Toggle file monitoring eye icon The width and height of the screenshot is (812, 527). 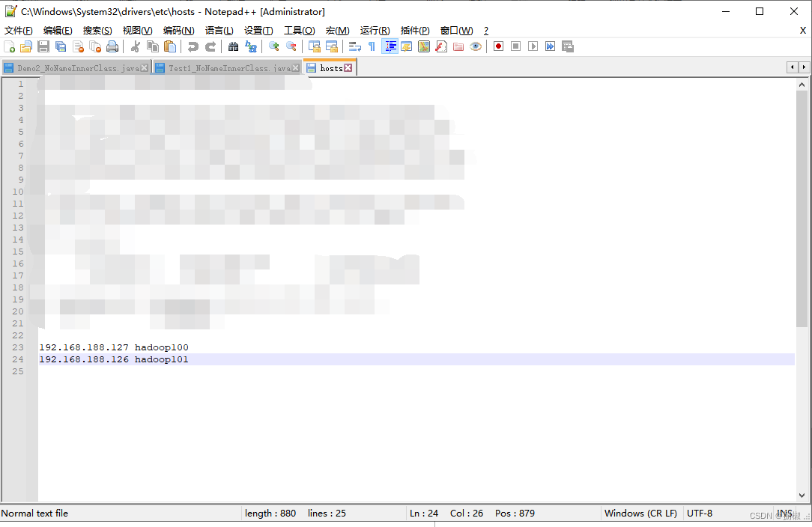coord(476,46)
